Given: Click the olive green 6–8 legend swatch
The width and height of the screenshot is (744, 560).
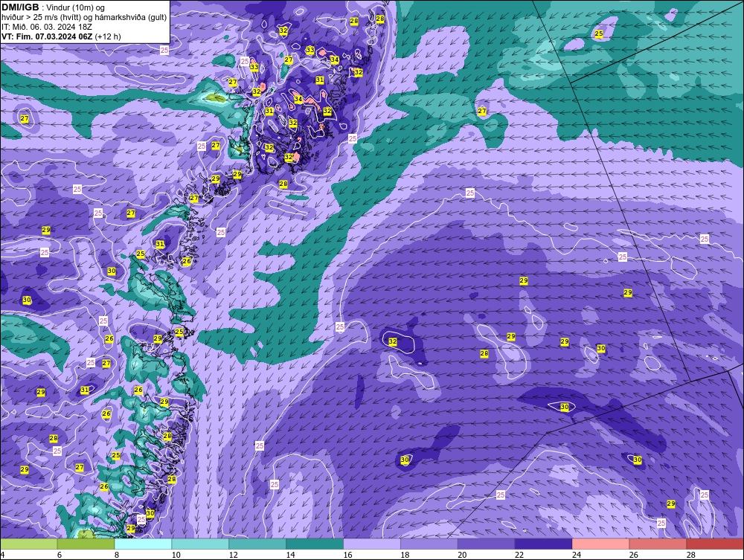Looking at the screenshot, I should (x=86, y=544).
